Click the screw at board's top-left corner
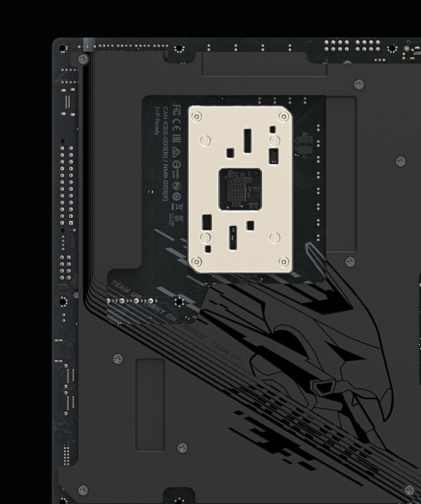Screen dimensions: 421x504 coord(83,59)
